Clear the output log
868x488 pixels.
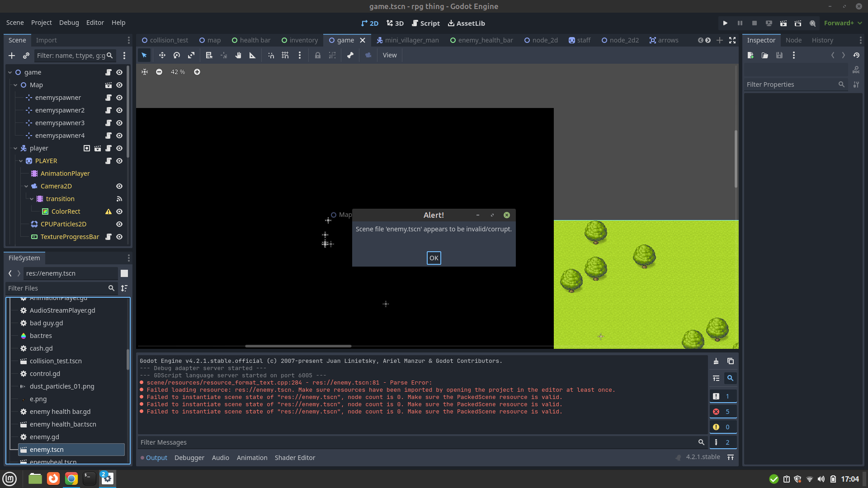click(x=716, y=361)
